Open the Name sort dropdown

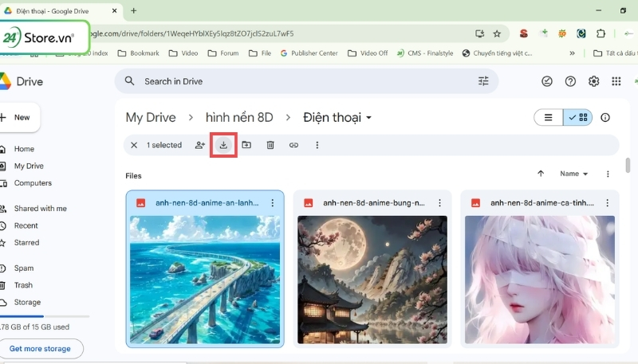573,174
